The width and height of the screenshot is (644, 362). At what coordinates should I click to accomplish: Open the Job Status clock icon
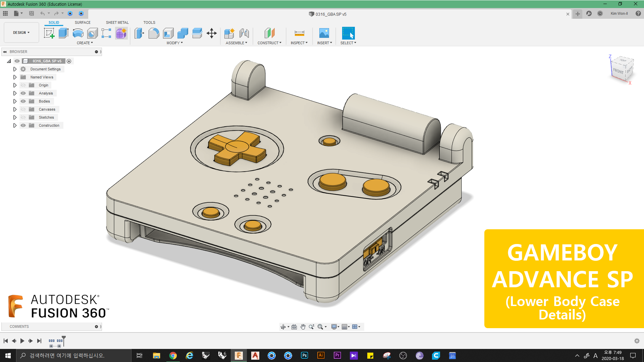[600, 13]
